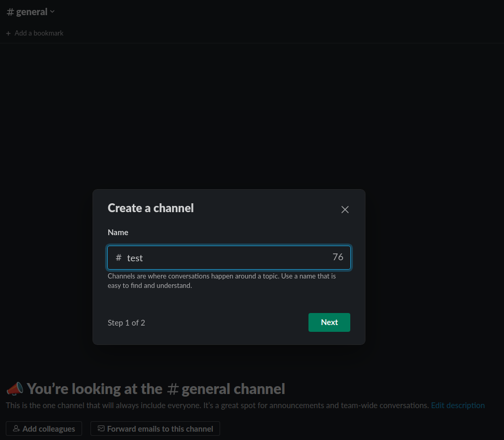The image size is (504, 440).
Task: Click the "Name" field label
Action: (118, 233)
